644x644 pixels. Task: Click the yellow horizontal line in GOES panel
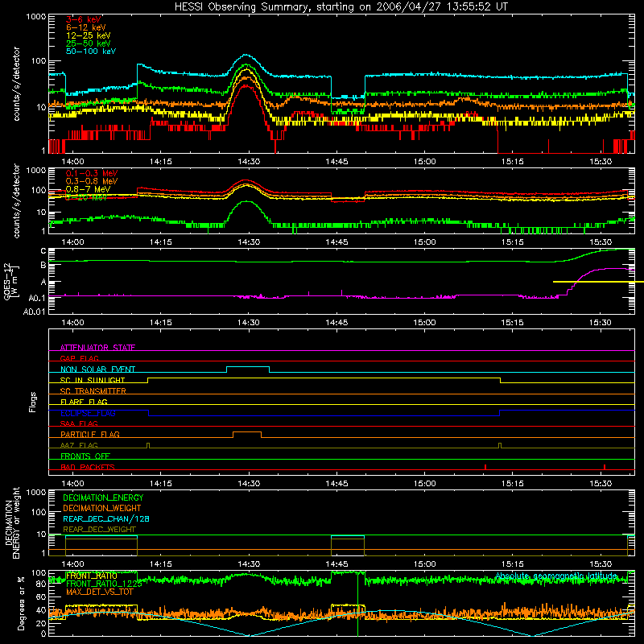(x=598, y=282)
